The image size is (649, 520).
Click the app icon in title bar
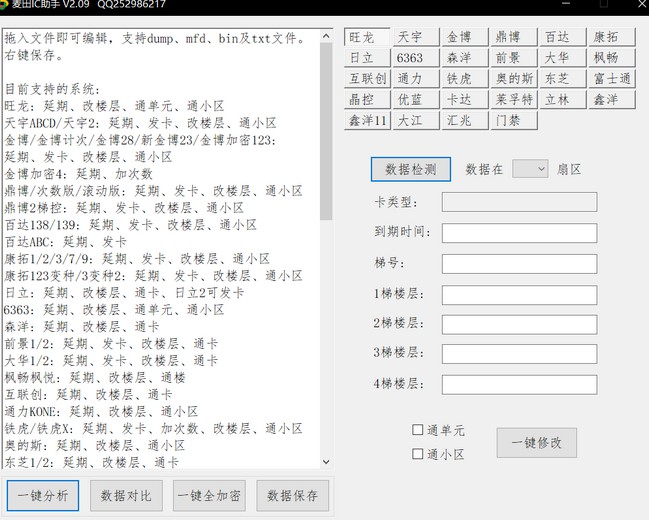pos(3,5)
